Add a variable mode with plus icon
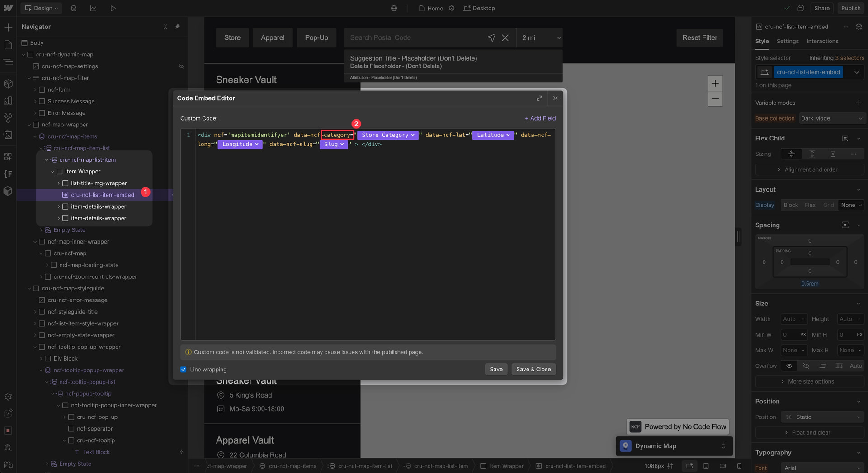The width and height of the screenshot is (868, 473). [859, 103]
